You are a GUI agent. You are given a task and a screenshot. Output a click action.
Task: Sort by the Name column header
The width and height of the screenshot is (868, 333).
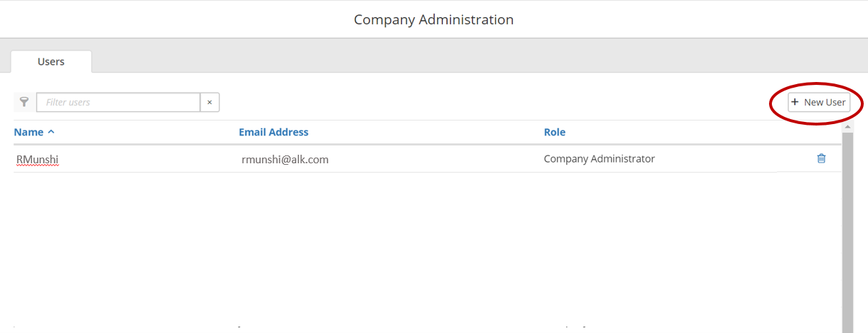coord(28,132)
